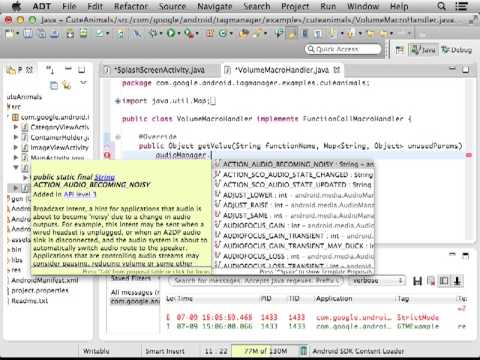Collapse the com.google.android package node
The width and height of the screenshot is (480, 360).
click(8, 117)
